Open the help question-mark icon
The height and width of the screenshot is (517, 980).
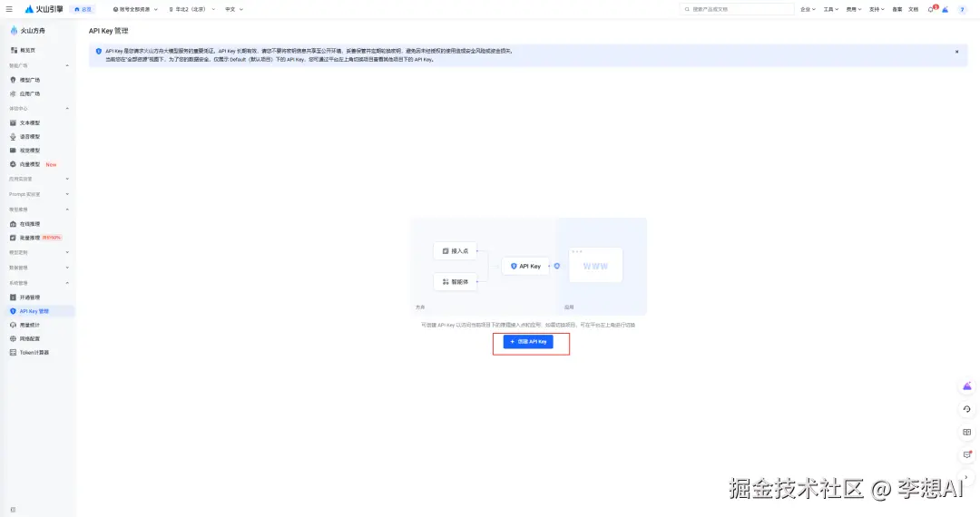962,9
